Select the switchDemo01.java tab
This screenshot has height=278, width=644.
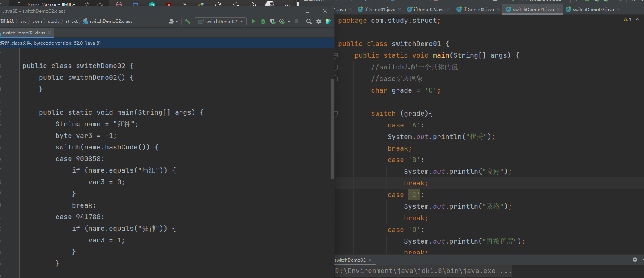coord(533,9)
